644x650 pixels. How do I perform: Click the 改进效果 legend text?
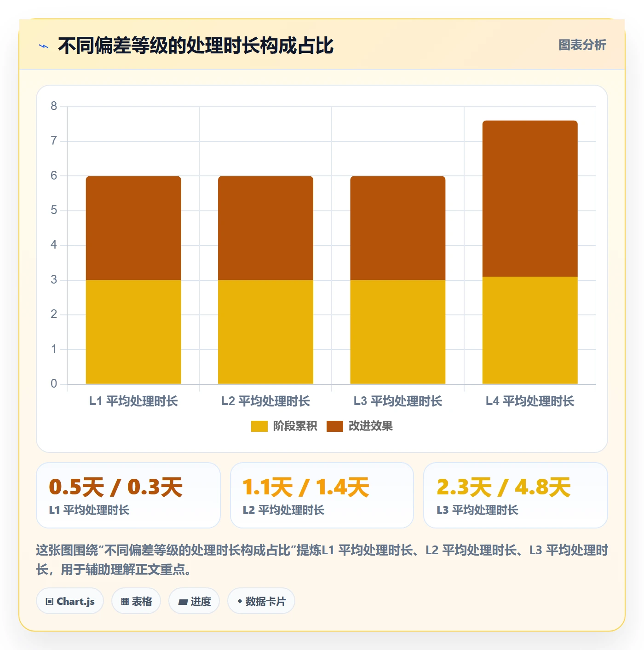[370, 426]
